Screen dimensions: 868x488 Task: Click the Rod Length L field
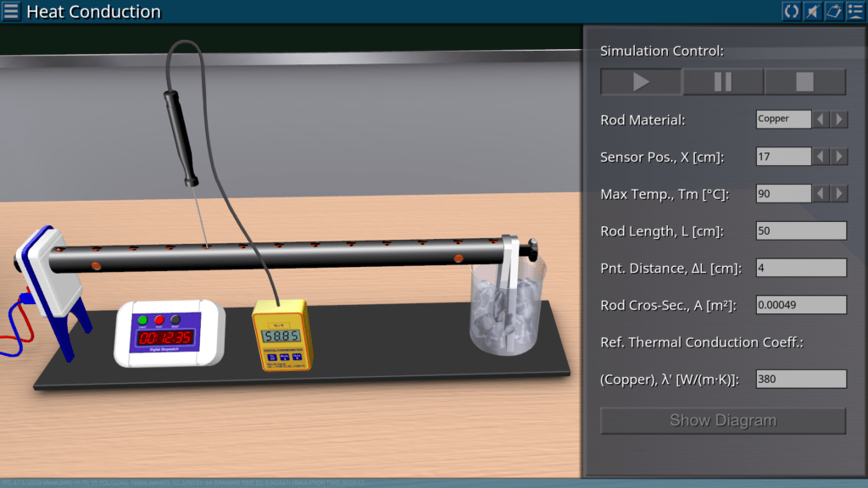coord(801,231)
